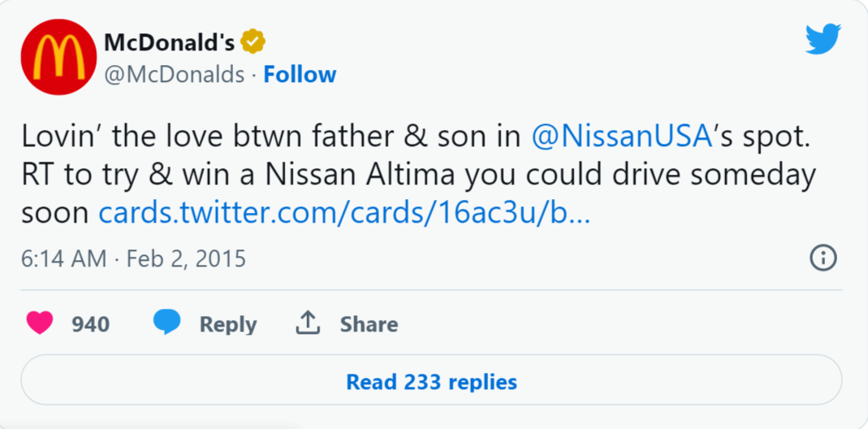Select the Share text label
The width and height of the screenshot is (868, 429).
point(369,324)
